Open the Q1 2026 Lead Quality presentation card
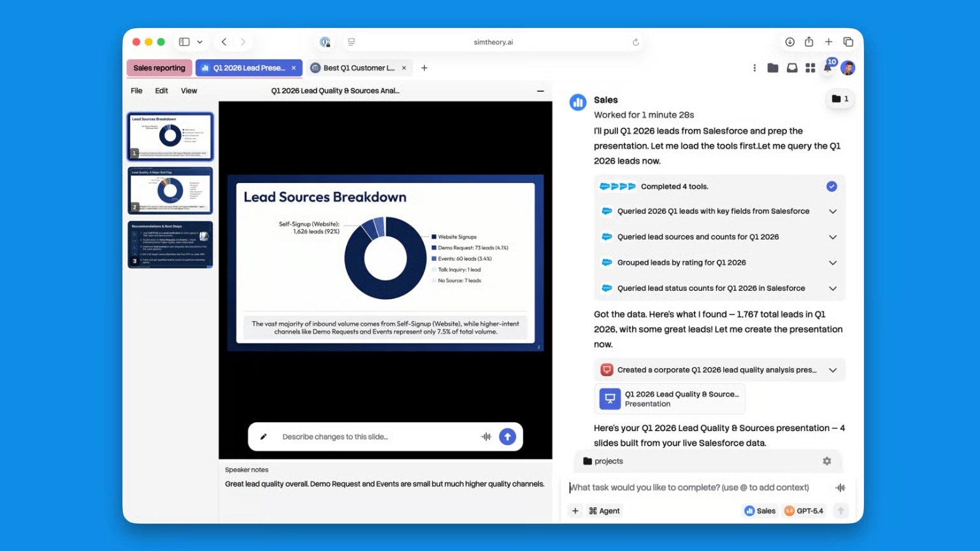The image size is (980, 551). click(x=670, y=399)
